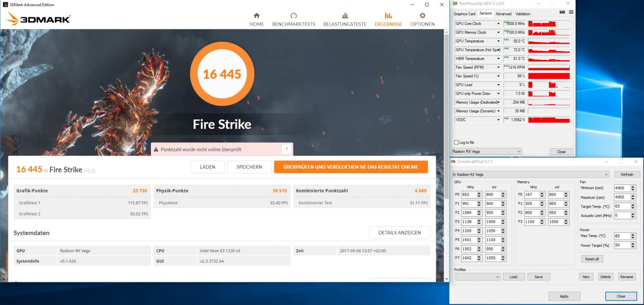Adjust GPU P0 MHz stepper arrows
This screenshot has height=305, width=644.
[479, 194]
